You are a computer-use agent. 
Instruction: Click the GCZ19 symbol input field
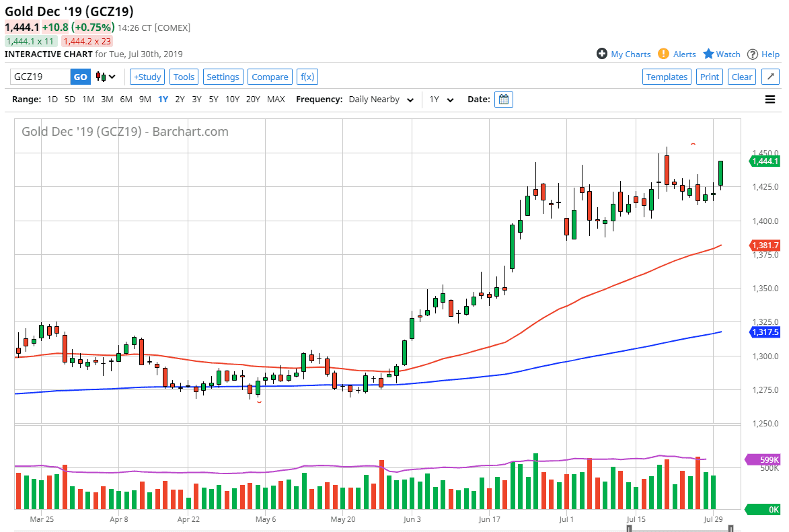coord(40,77)
